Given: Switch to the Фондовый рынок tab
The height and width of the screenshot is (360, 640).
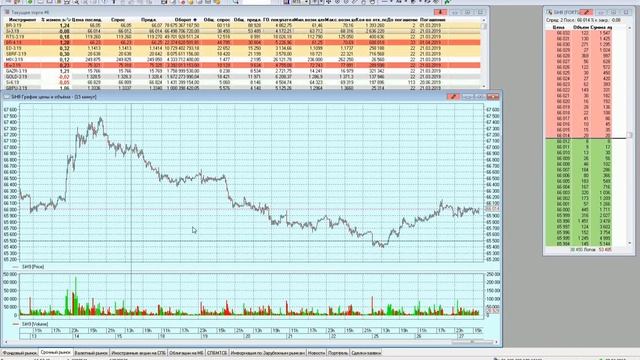Looking at the screenshot, I should 19,353.
